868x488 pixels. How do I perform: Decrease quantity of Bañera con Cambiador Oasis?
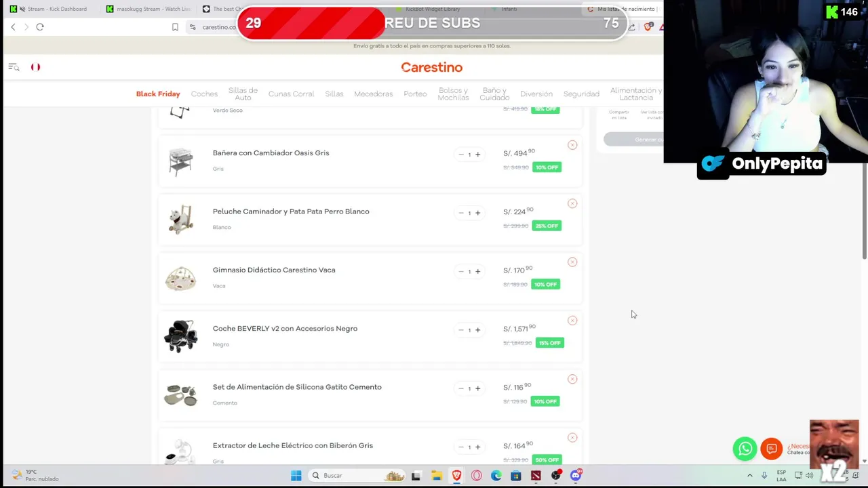461,155
